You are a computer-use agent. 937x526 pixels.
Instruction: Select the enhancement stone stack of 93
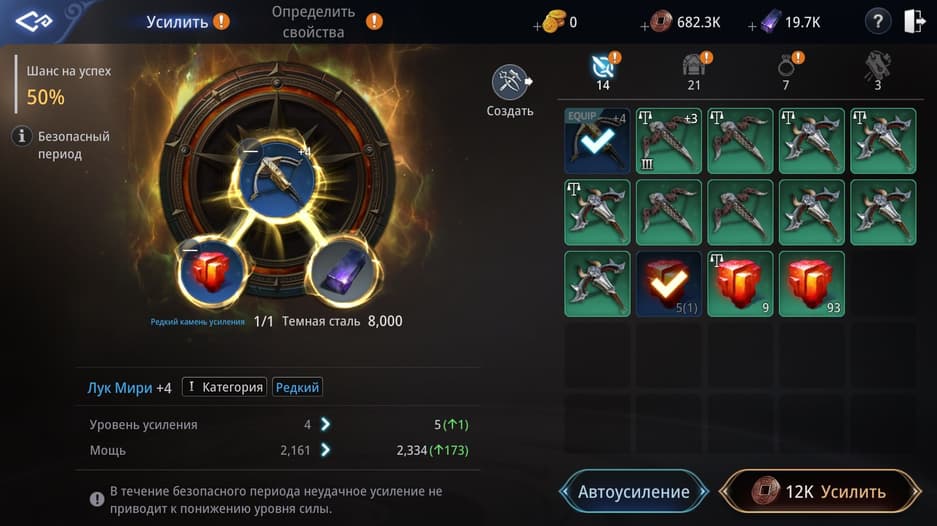pyautogui.click(x=812, y=284)
